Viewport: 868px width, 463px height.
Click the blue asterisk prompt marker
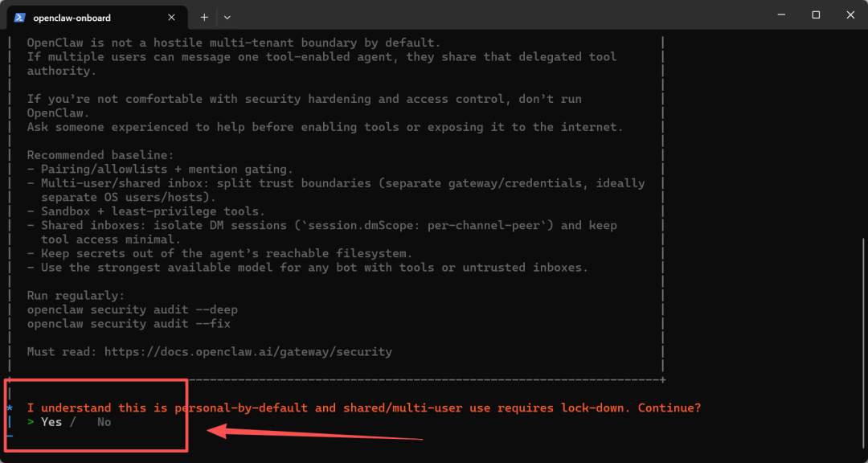[x=10, y=408]
